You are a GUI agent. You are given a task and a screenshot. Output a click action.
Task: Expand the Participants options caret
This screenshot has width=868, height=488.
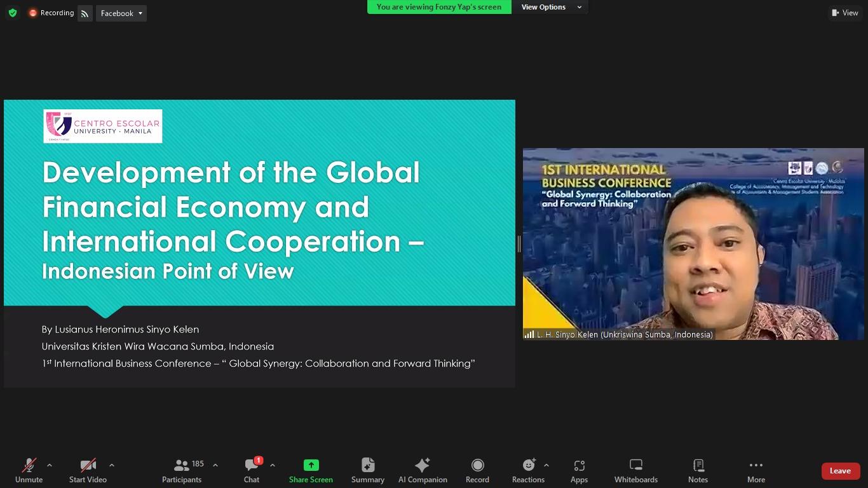point(215,465)
